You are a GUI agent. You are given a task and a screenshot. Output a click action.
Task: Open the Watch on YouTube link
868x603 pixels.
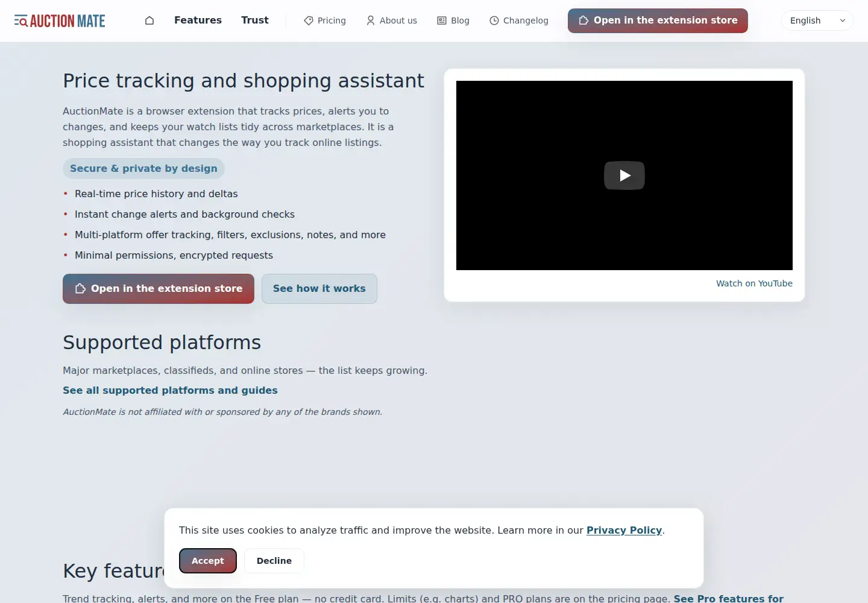754,283
